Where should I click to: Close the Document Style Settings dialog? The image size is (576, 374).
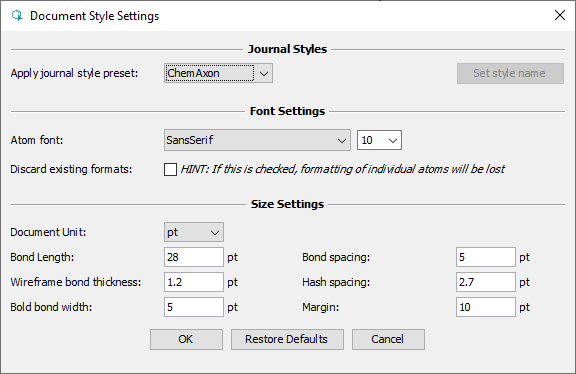560,15
